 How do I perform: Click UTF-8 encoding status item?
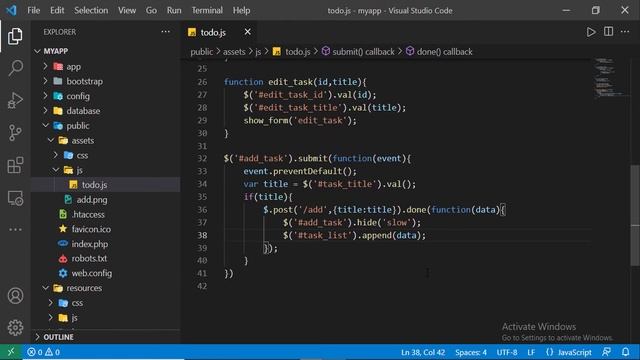507,352
